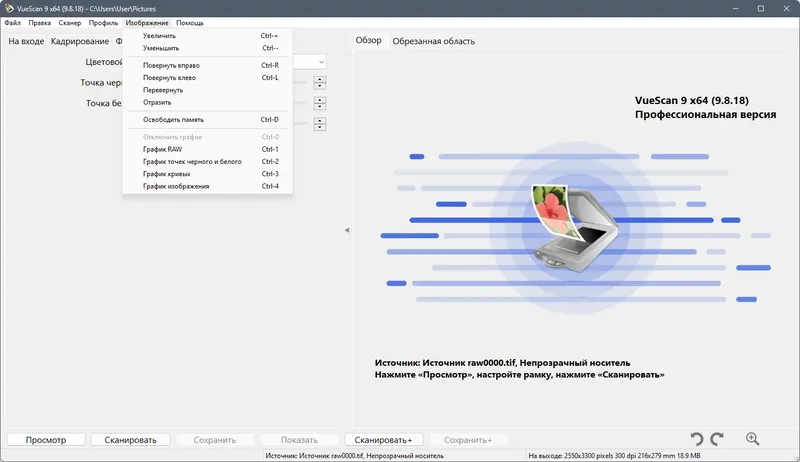Screen dimensions: 800x462
Task: Collapse the left panel with the splitter arrow
Action: coord(347,230)
